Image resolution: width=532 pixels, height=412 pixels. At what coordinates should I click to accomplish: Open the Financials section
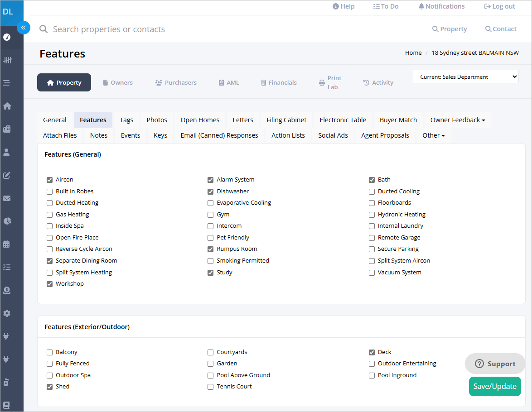click(x=279, y=82)
